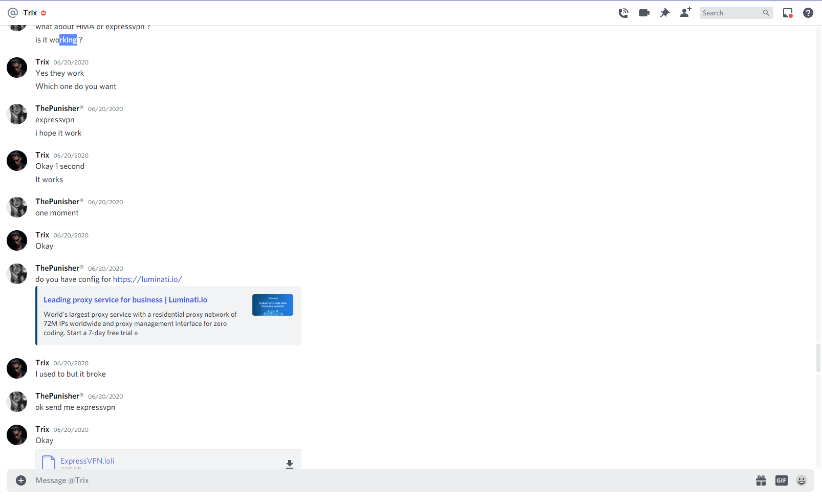Click the username ThePunisher above 'do you have config'

pyautogui.click(x=59, y=268)
